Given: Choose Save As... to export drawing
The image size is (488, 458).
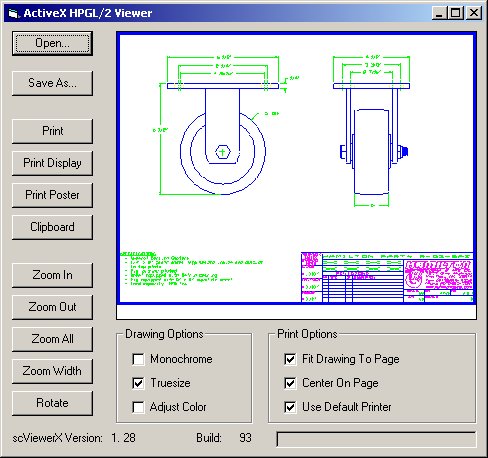Looking at the screenshot, I should click(52, 83).
